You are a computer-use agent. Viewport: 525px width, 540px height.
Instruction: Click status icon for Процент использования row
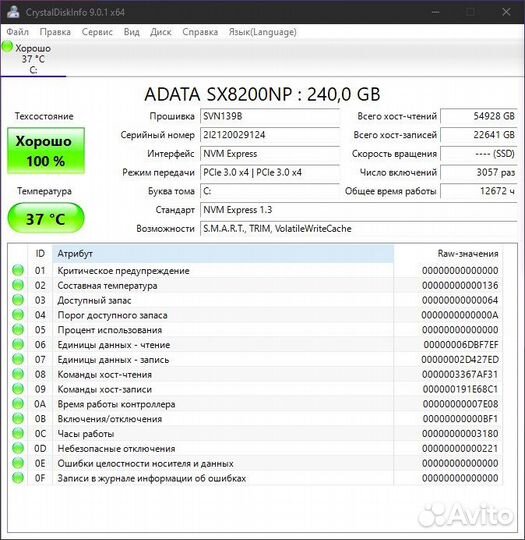tap(18, 330)
